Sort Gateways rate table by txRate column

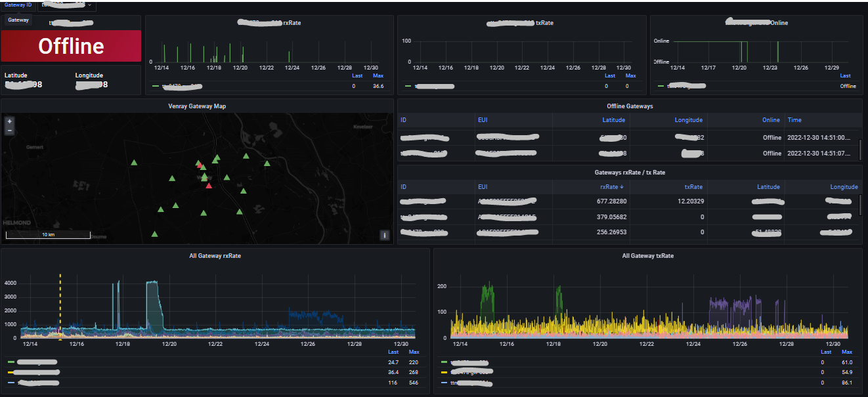coord(693,187)
